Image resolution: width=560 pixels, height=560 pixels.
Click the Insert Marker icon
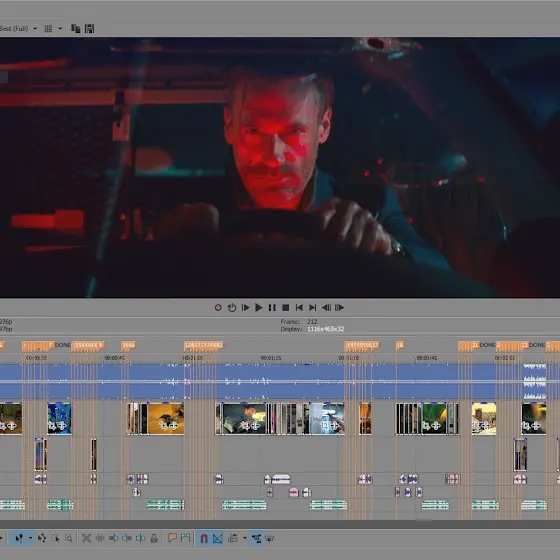(x=172, y=538)
